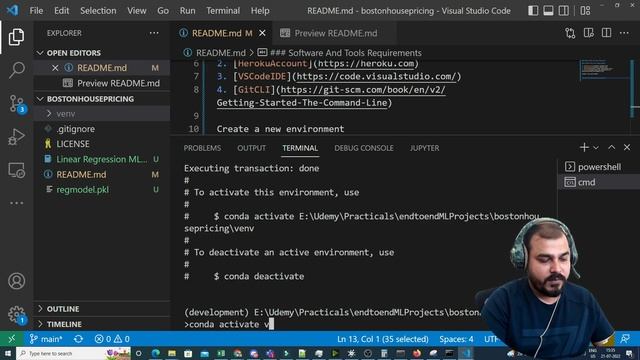Open remote window button in status bar
The width and height of the screenshot is (640, 360).
coord(11,339)
